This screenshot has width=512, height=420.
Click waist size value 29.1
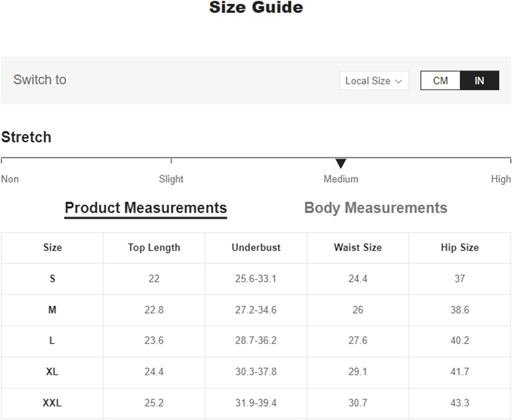pyautogui.click(x=358, y=372)
